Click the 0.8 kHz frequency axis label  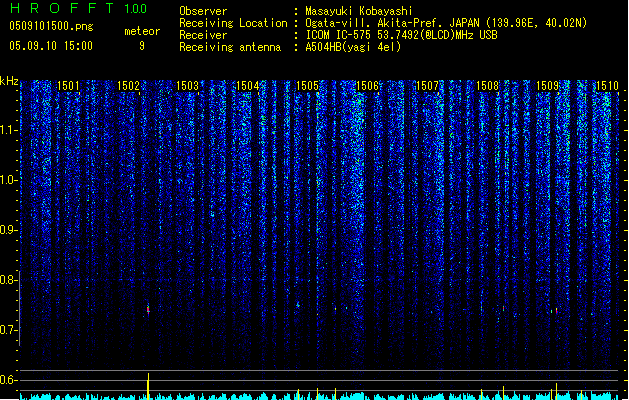(x=8, y=280)
